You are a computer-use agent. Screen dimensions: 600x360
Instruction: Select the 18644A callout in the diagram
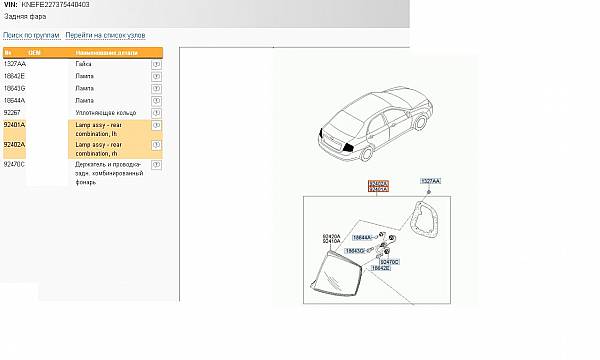(x=362, y=238)
